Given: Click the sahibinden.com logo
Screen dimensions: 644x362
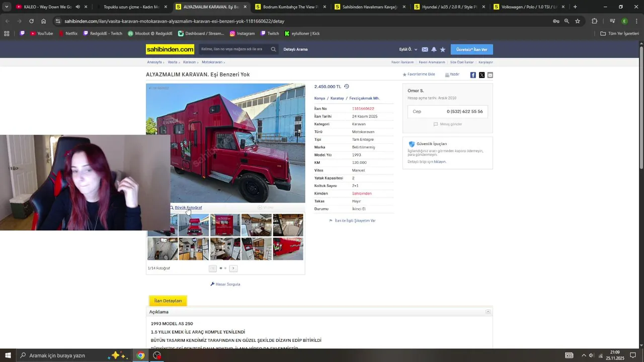Looking at the screenshot, I should pos(170,49).
